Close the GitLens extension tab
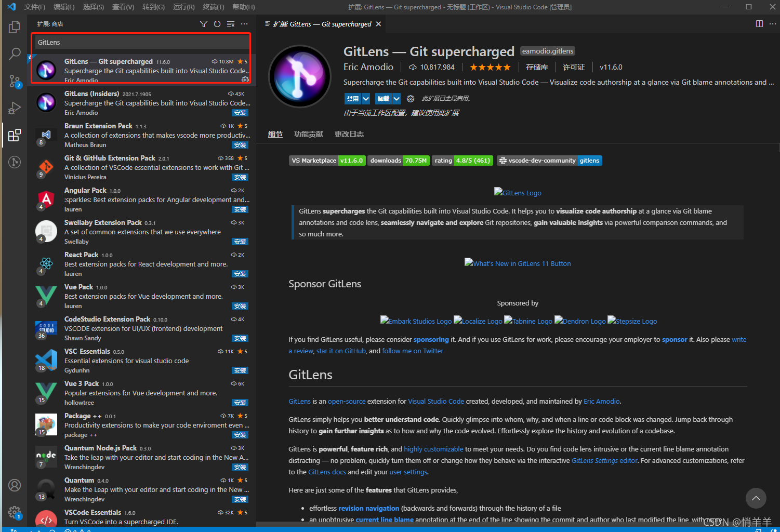 pyautogui.click(x=378, y=24)
